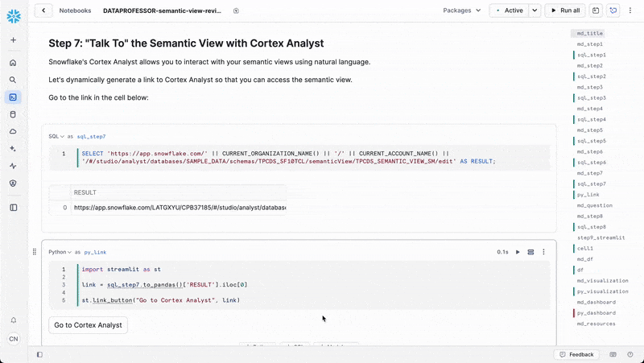This screenshot has height=363, width=644.
Task: Open py_link cell three-dot options
Action: coord(544,252)
